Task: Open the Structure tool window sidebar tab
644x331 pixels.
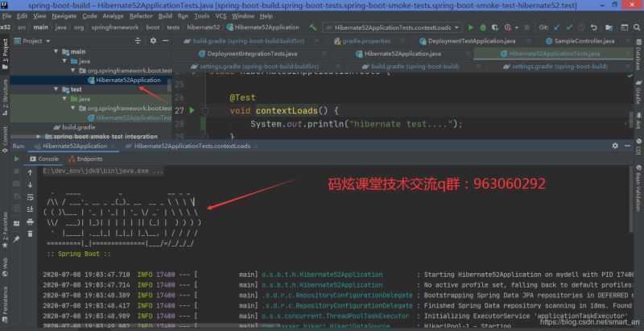Action: tap(5, 97)
